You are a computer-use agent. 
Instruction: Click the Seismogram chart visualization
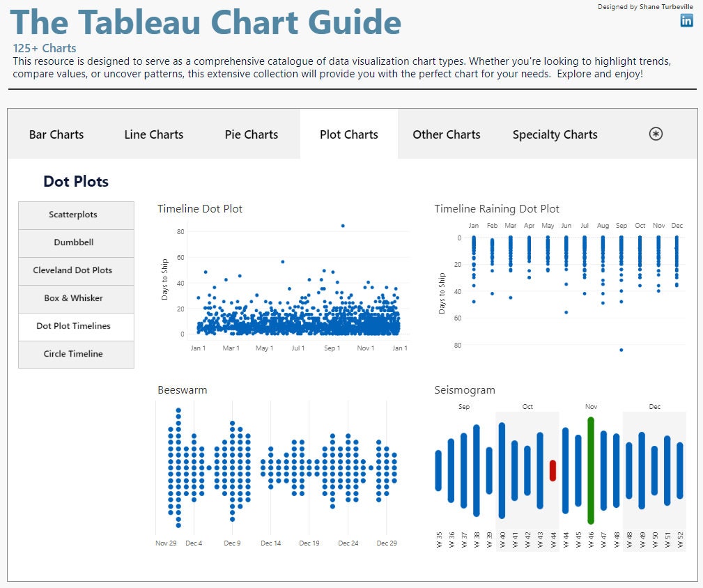[557, 467]
